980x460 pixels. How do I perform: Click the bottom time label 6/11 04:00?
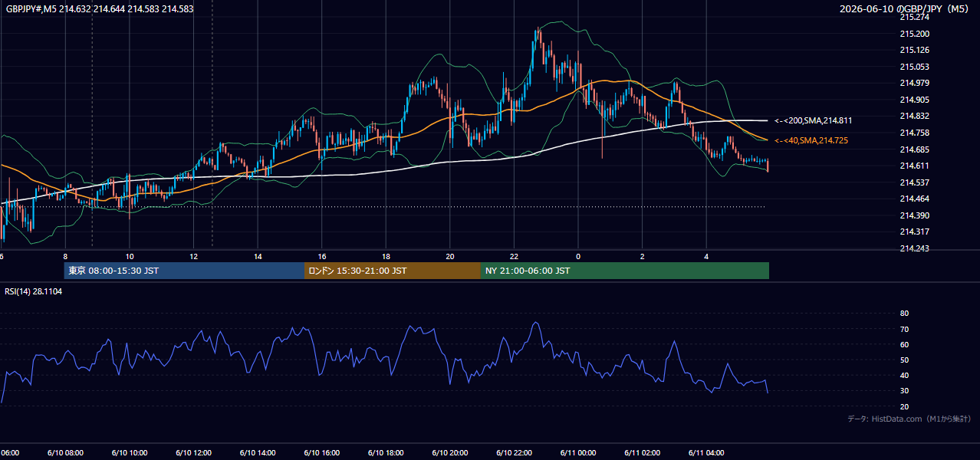(706, 453)
